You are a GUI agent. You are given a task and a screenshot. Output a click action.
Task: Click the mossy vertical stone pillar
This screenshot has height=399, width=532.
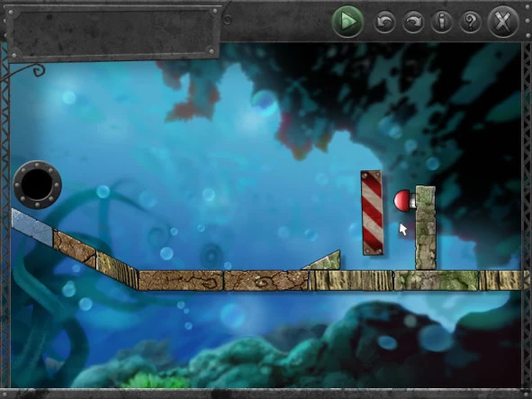426,228
